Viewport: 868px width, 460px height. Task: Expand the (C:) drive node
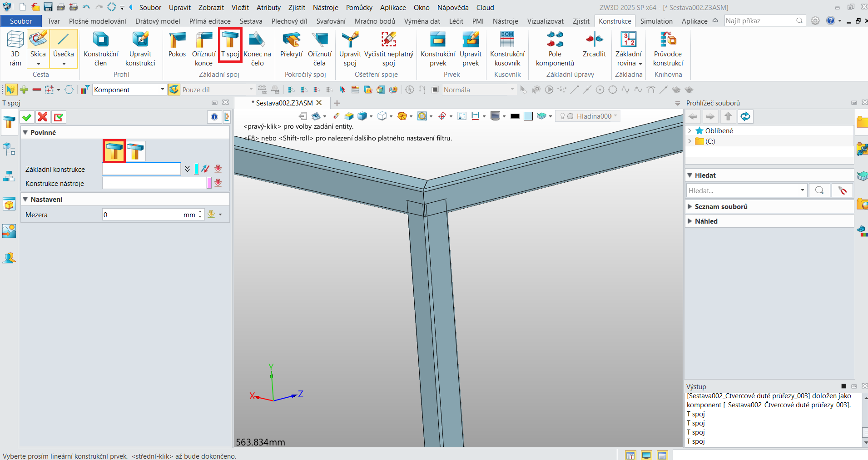[x=689, y=141]
